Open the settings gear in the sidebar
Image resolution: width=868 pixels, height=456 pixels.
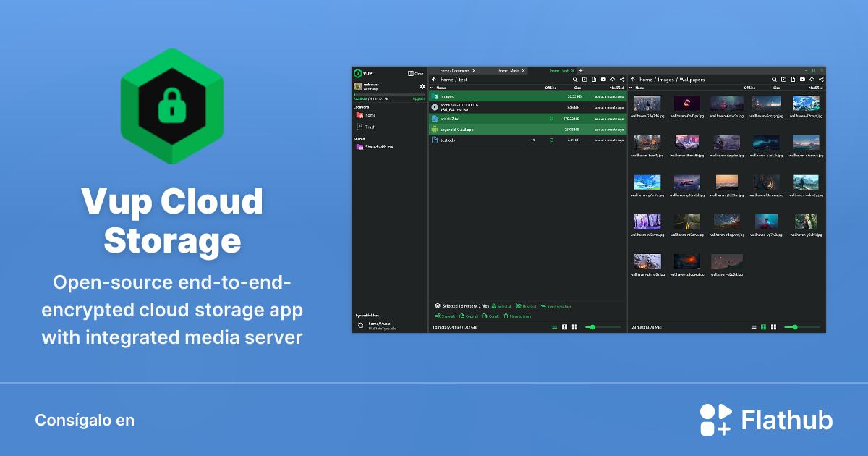(421, 86)
